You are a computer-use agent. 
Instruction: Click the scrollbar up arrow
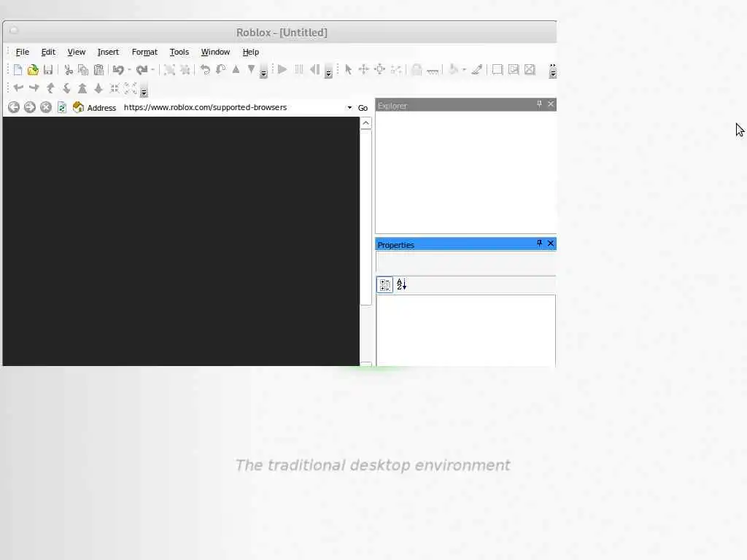click(x=366, y=123)
